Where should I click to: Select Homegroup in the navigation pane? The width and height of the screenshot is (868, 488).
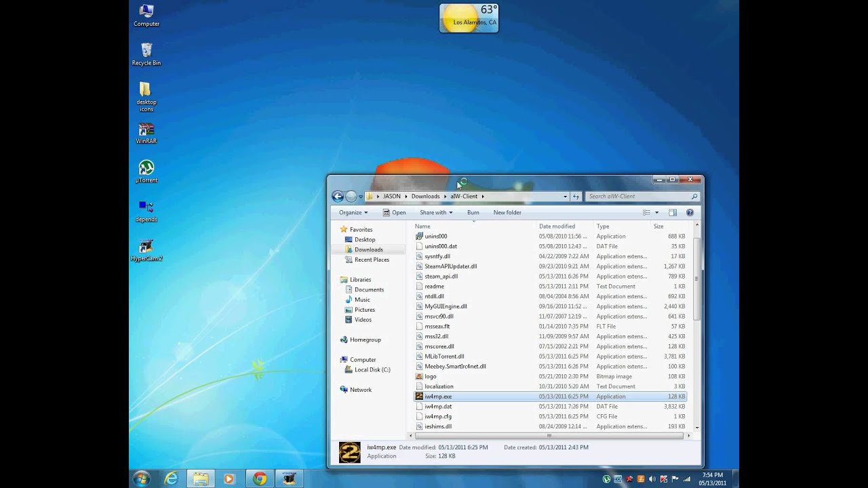tap(365, 340)
